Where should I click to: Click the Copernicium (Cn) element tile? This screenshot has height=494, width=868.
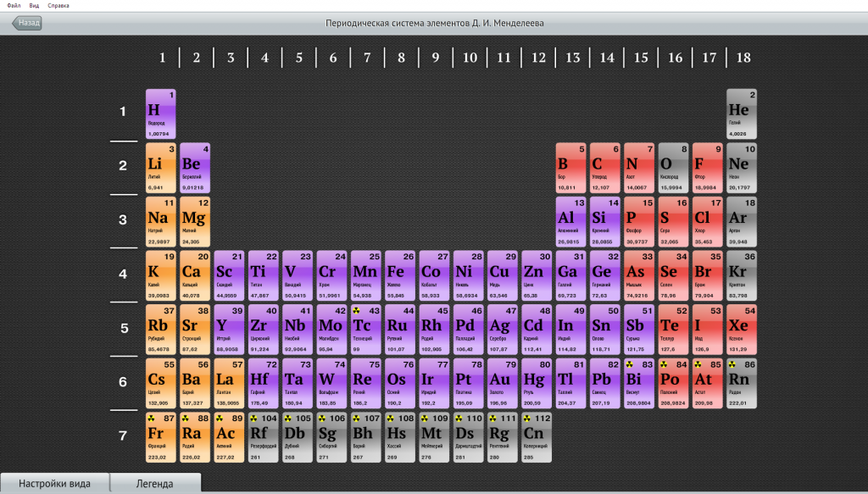pos(537,438)
